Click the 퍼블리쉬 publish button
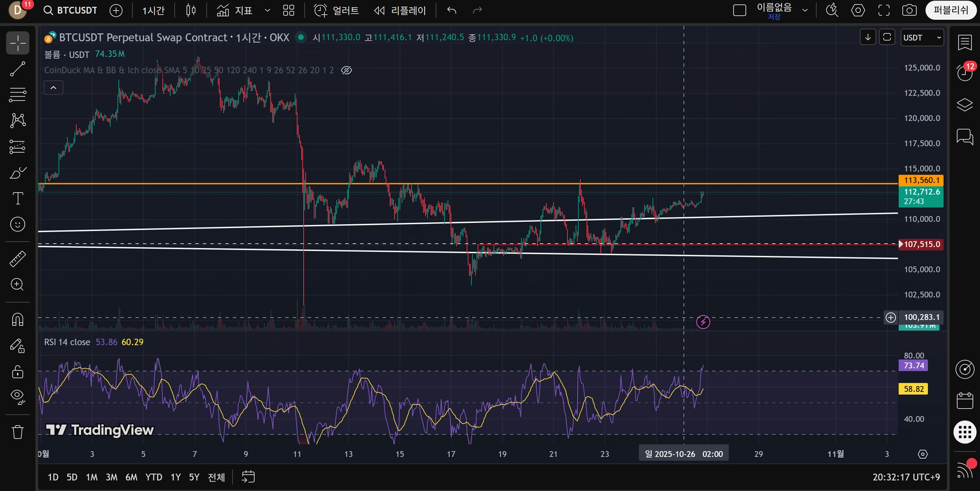 pos(950,10)
